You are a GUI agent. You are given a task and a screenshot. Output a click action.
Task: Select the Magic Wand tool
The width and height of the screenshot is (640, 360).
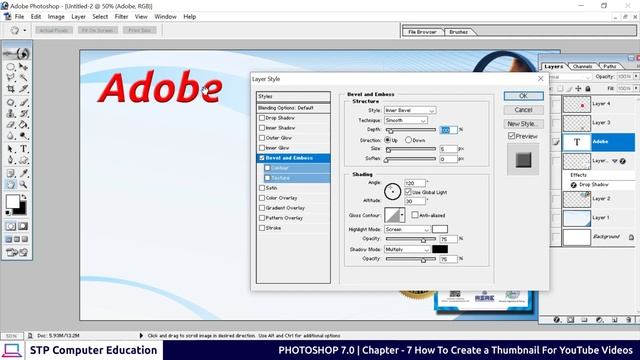click(x=23, y=78)
